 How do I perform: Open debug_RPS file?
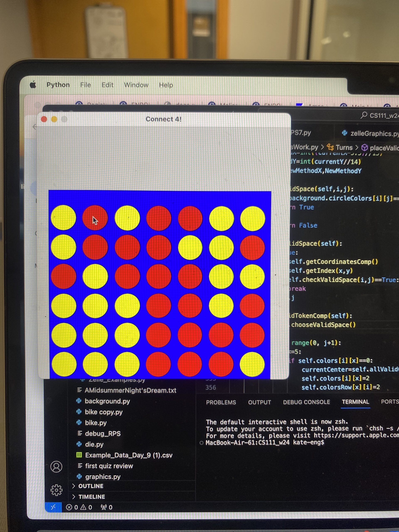tap(103, 434)
